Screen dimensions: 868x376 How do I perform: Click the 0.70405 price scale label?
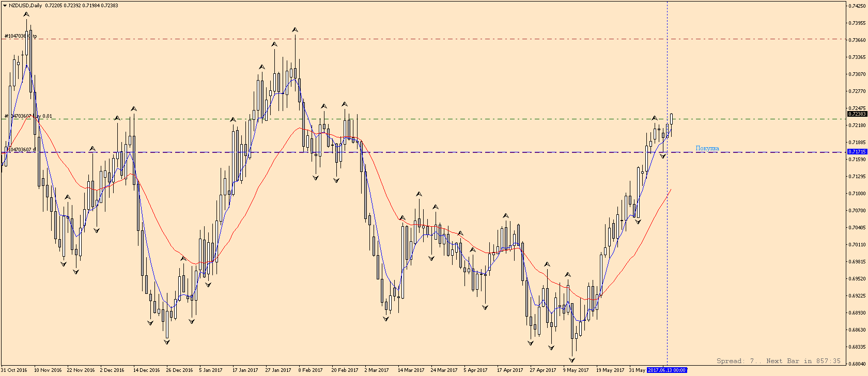858,228
